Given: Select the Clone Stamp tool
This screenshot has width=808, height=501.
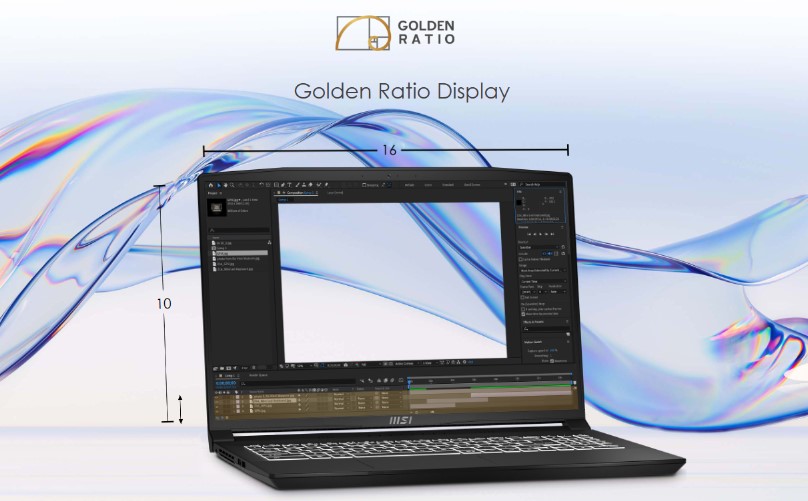Looking at the screenshot, I should [x=304, y=185].
